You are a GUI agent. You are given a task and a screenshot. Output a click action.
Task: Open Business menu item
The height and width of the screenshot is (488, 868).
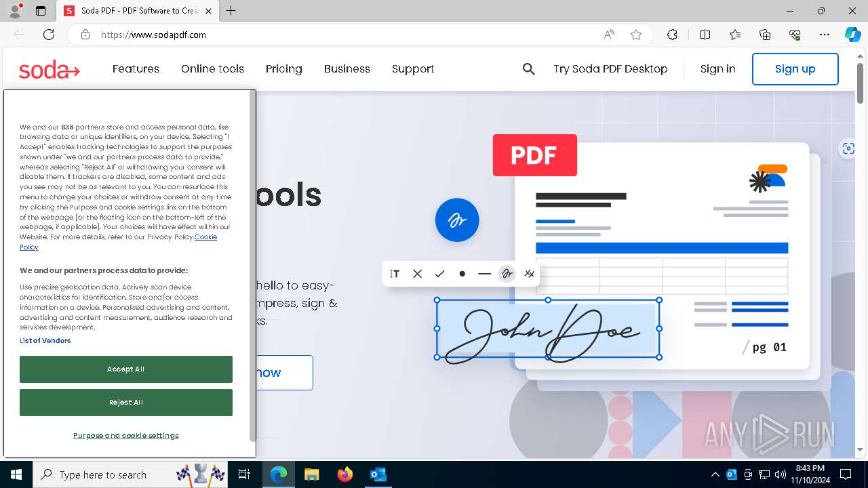347,69
